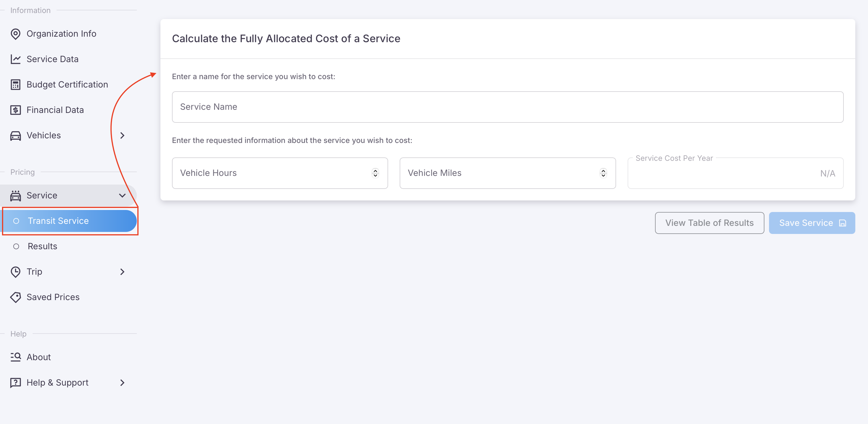Click the Vehicle Miles stepper arrows

(x=603, y=173)
